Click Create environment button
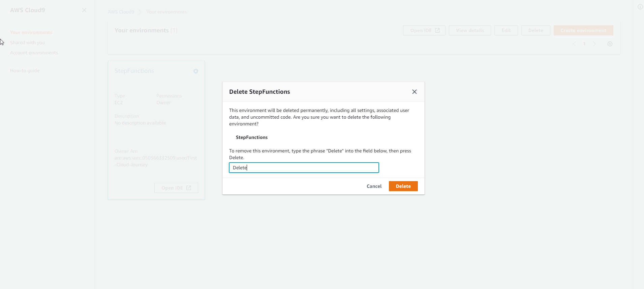644x289 pixels. [583, 30]
